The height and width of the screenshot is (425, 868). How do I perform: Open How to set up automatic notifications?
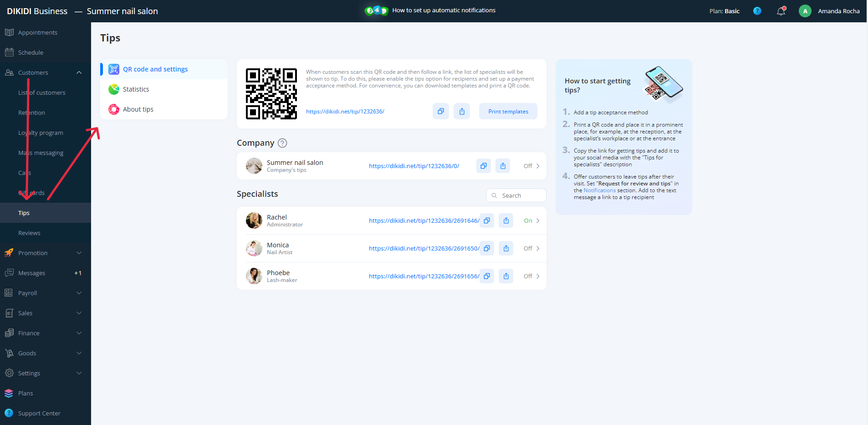(444, 10)
